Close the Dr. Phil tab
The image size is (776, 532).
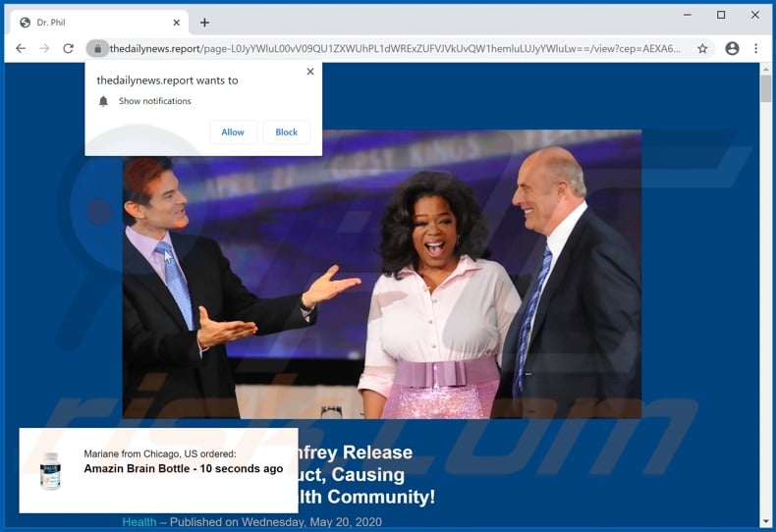pyautogui.click(x=177, y=23)
